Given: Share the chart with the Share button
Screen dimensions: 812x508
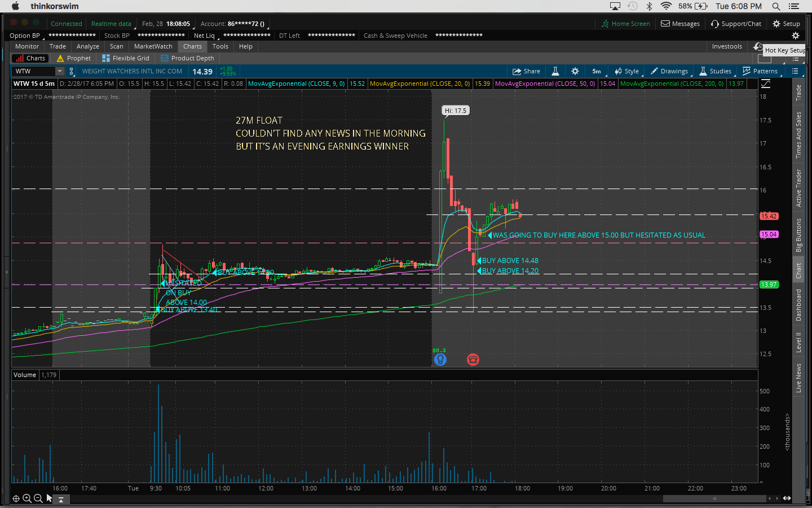Looking at the screenshot, I should (x=526, y=71).
